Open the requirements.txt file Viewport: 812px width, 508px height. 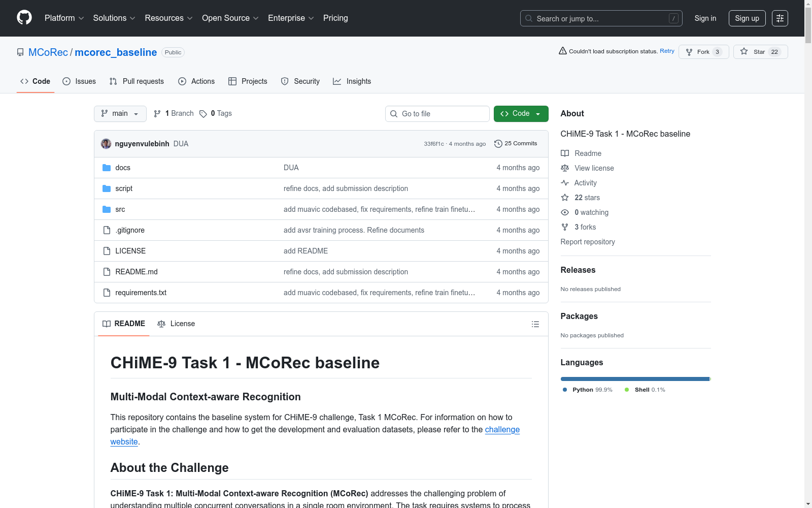click(141, 293)
